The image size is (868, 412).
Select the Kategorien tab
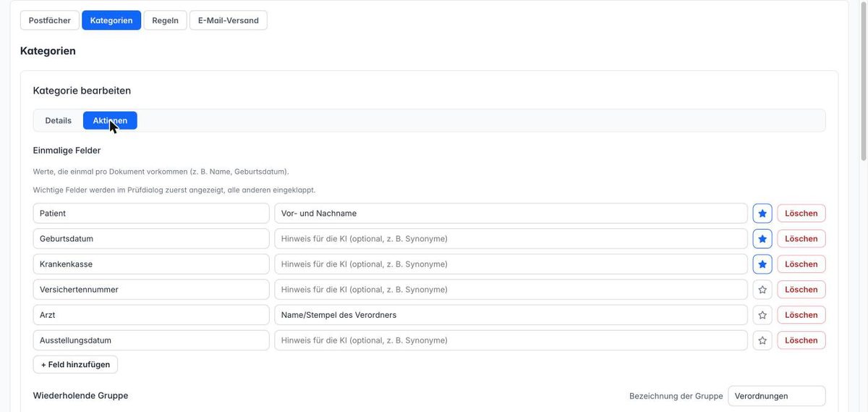click(x=111, y=20)
